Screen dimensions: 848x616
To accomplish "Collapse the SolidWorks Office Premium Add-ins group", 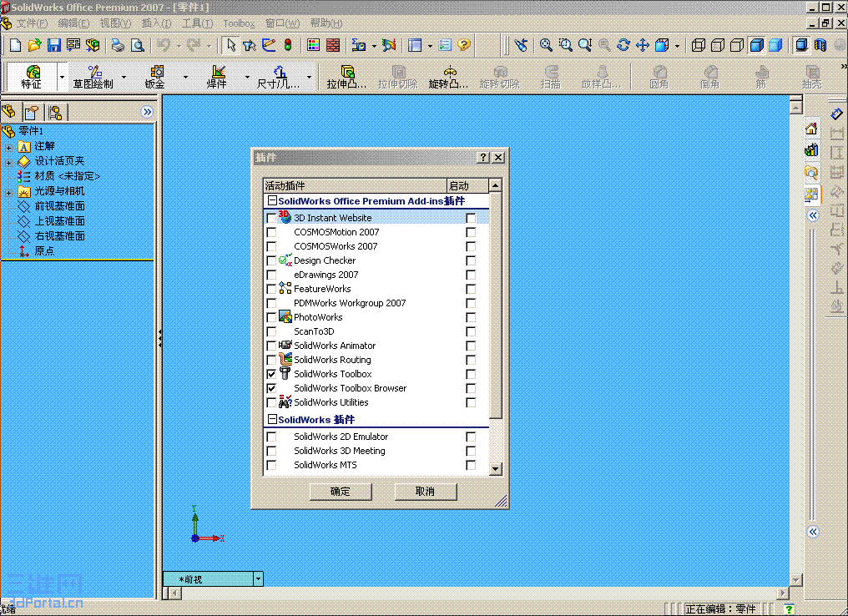I will click(x=271, y=200).
